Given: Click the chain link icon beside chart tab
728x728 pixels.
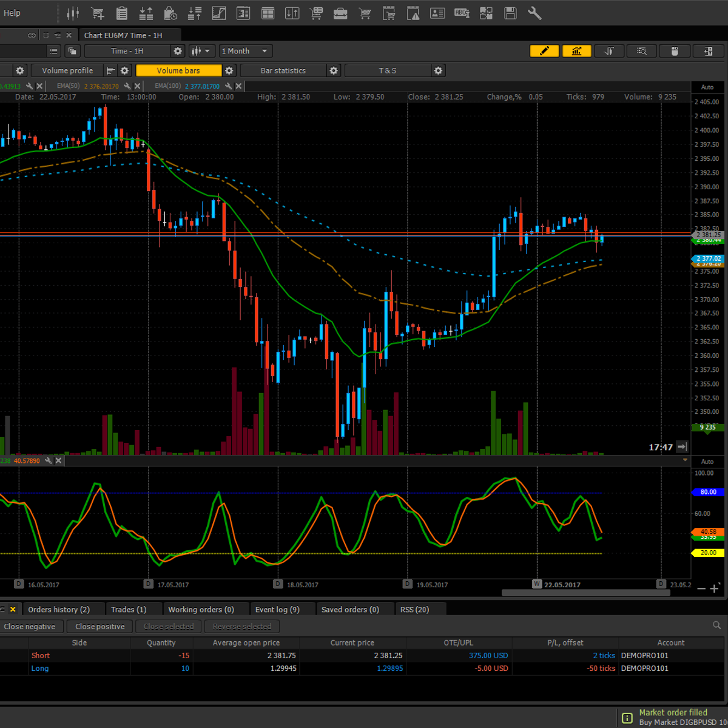Looking at the screenshot, I should point(32,35).
